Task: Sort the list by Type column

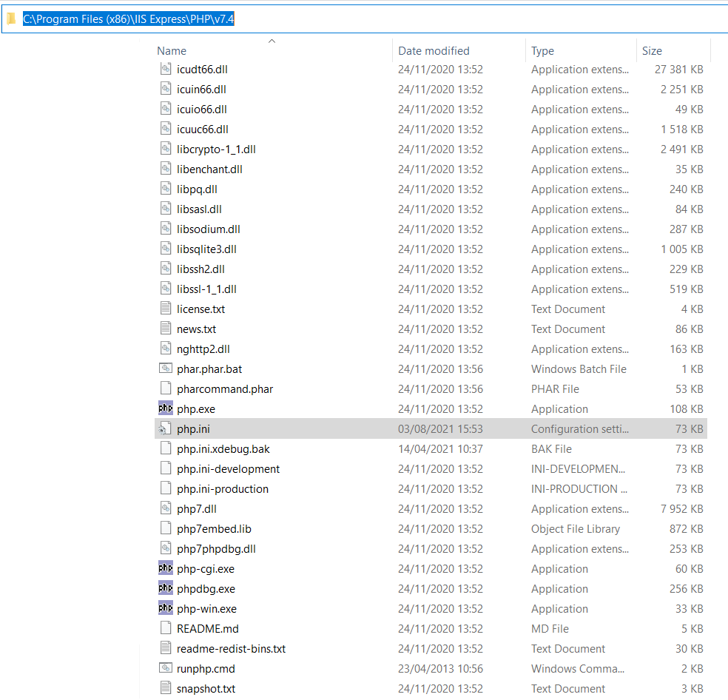Action: tap(542, 51)
